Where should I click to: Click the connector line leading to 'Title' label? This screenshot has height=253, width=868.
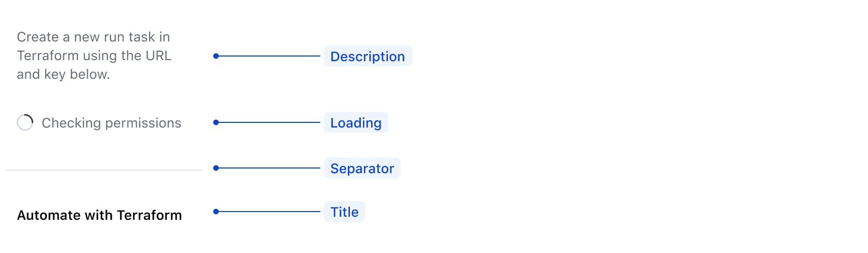(269, 212)
